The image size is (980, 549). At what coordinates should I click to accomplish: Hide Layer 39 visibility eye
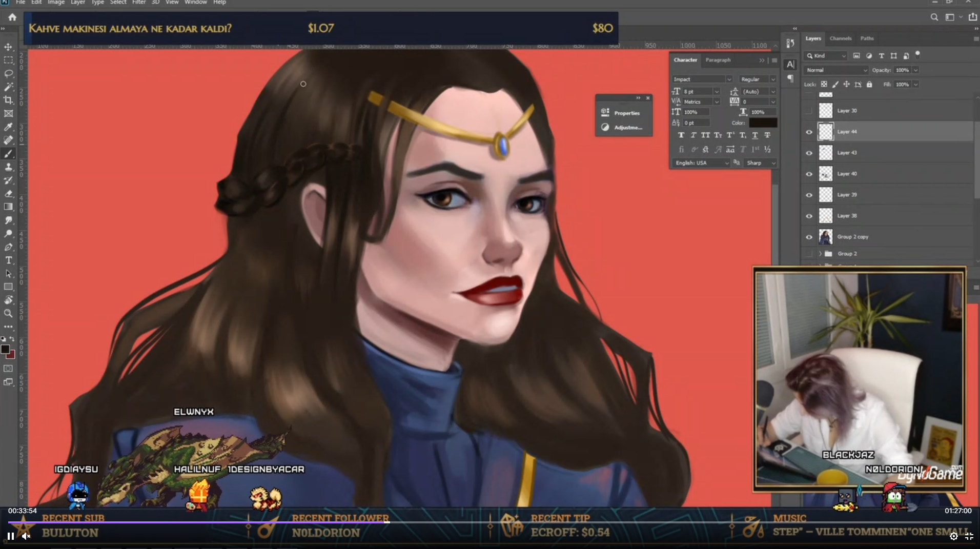(809, 195)
